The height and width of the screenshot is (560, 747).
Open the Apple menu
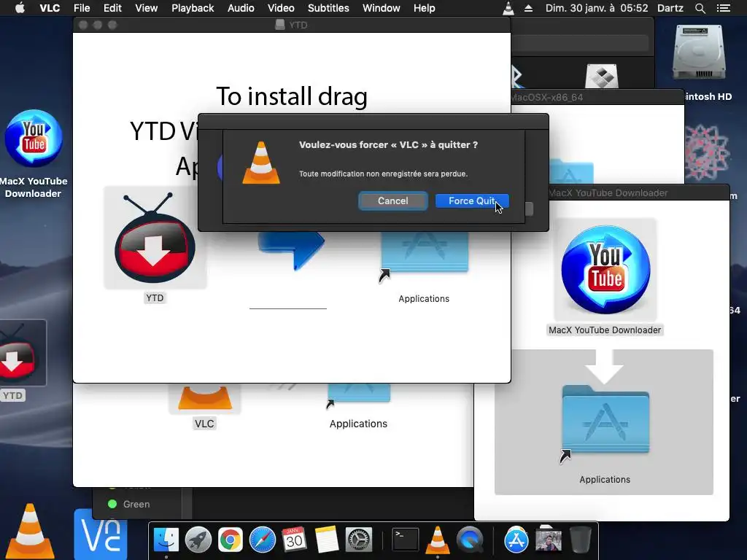pos(20,8)
